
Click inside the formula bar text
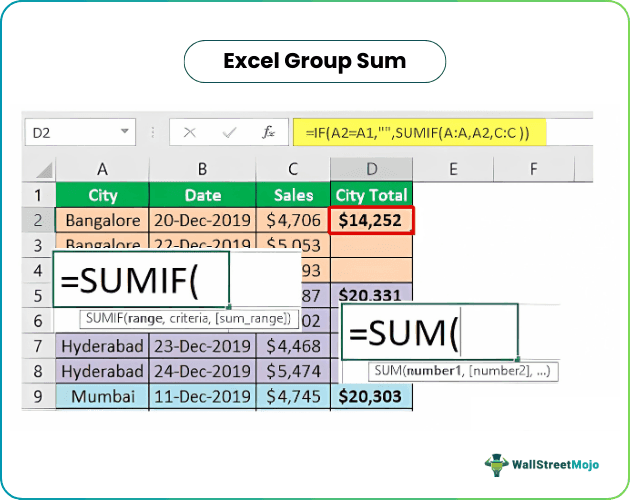point(420,132)
